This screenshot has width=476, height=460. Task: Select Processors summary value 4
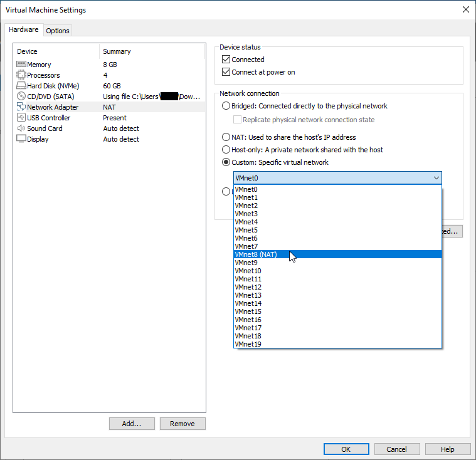click(105, 75)
